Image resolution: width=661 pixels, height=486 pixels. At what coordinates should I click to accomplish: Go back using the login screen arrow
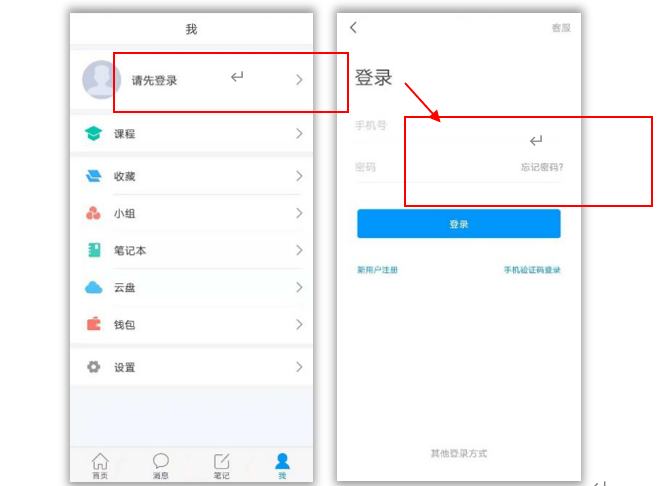pyautogui.click(x=353, y=28)
